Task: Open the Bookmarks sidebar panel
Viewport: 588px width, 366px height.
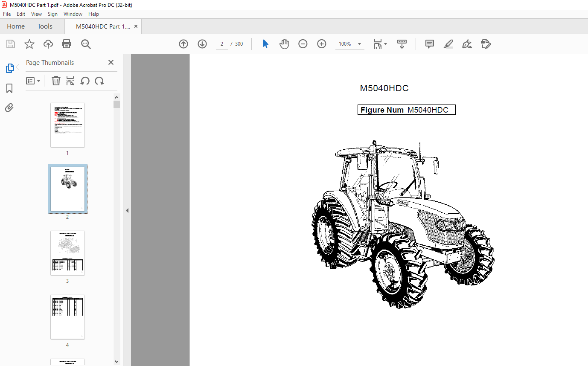Action: pos(9,88)
